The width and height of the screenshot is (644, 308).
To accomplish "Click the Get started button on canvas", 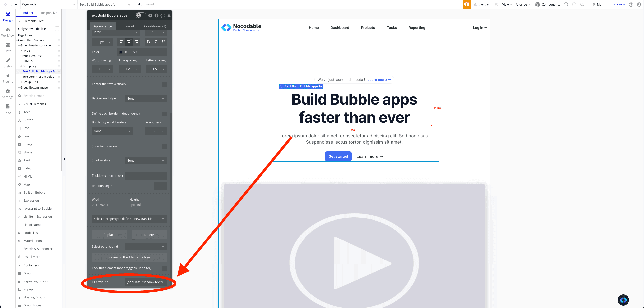I will [338, 156].
